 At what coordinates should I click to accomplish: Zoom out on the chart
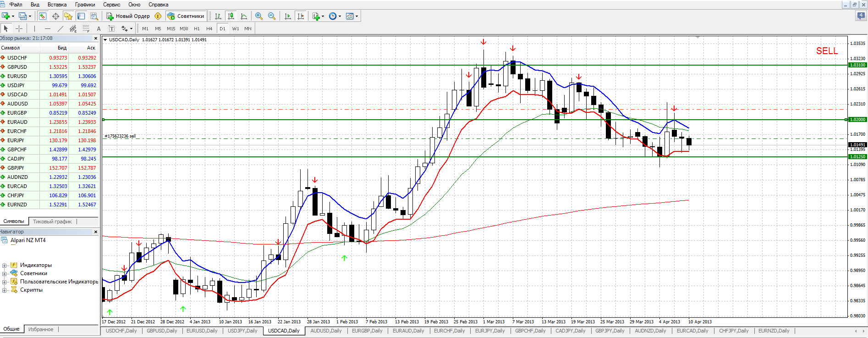point(272,16)
